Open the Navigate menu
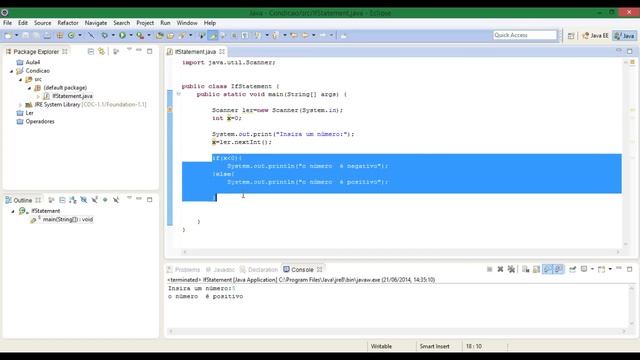 (96, 23)
